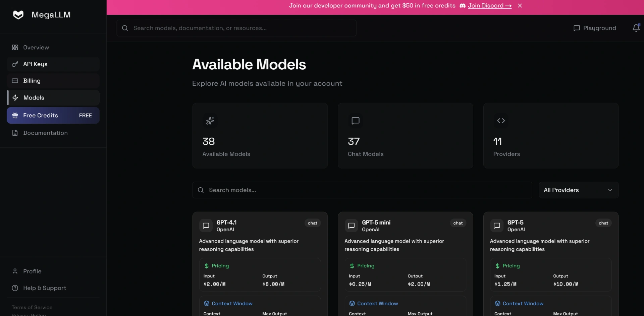Go to API Keys in sidebar

click(35, 64)
